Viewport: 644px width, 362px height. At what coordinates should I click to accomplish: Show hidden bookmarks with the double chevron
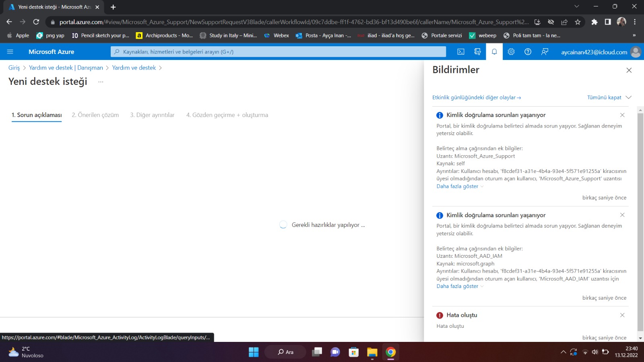click(634, 35)
